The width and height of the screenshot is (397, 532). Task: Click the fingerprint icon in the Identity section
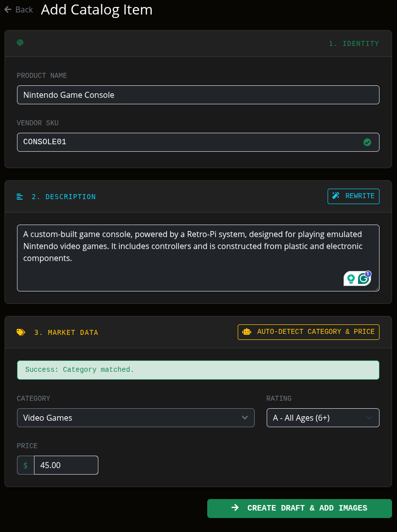tap(20, 43)
